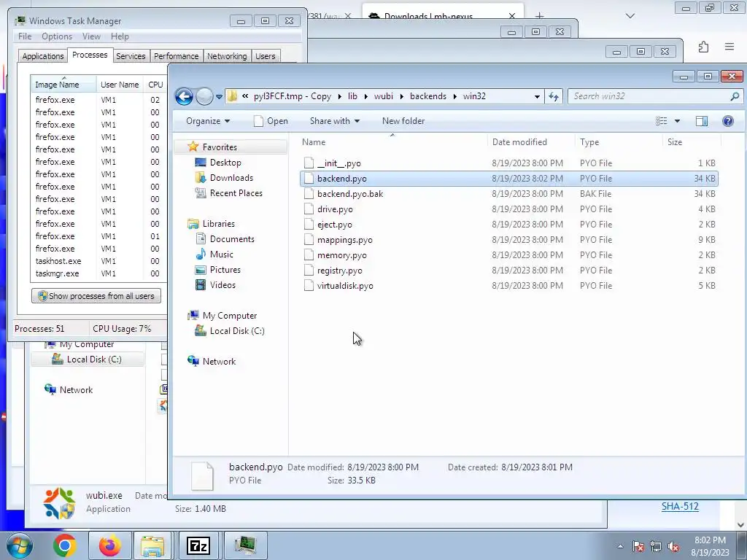Open Explorer Help question mark icon
Image resolution: width=747 pixels, height=560 pixels.
point(728,121)
